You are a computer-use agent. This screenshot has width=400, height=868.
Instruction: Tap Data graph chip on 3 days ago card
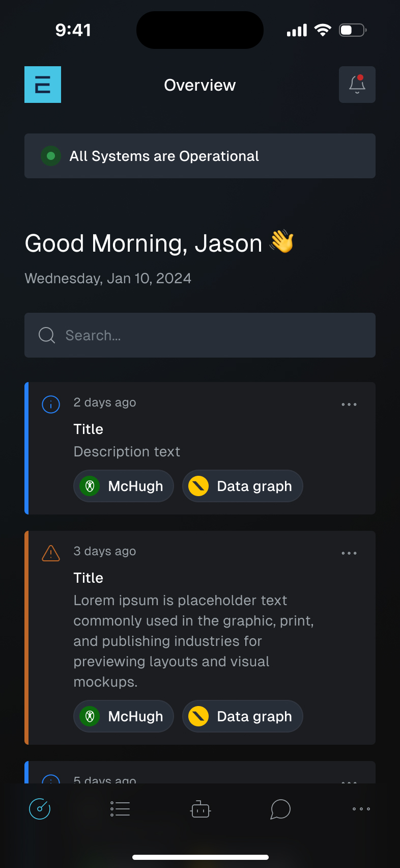tap(243, 716)
